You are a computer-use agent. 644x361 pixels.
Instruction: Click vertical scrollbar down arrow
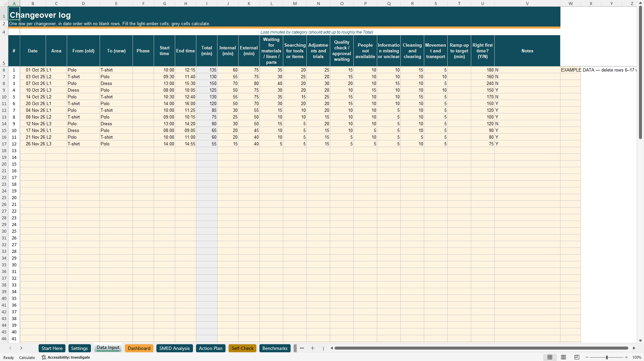tap(640, 341)
